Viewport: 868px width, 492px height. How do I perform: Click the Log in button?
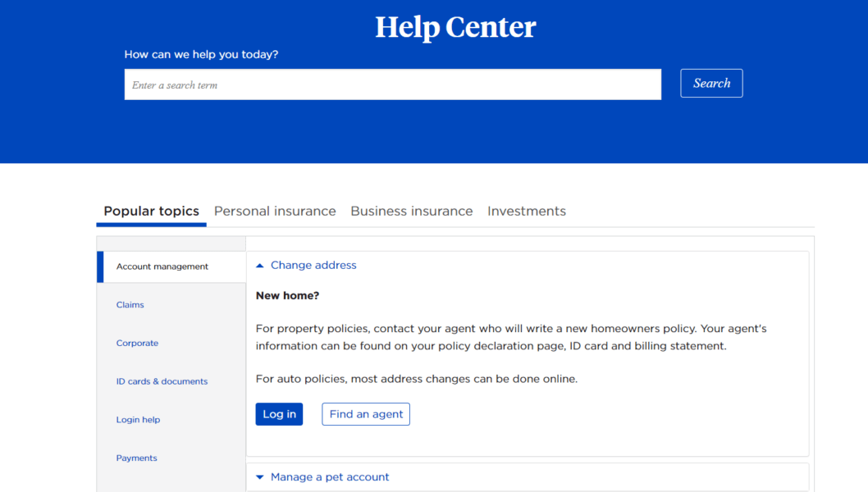coord(278,414)
